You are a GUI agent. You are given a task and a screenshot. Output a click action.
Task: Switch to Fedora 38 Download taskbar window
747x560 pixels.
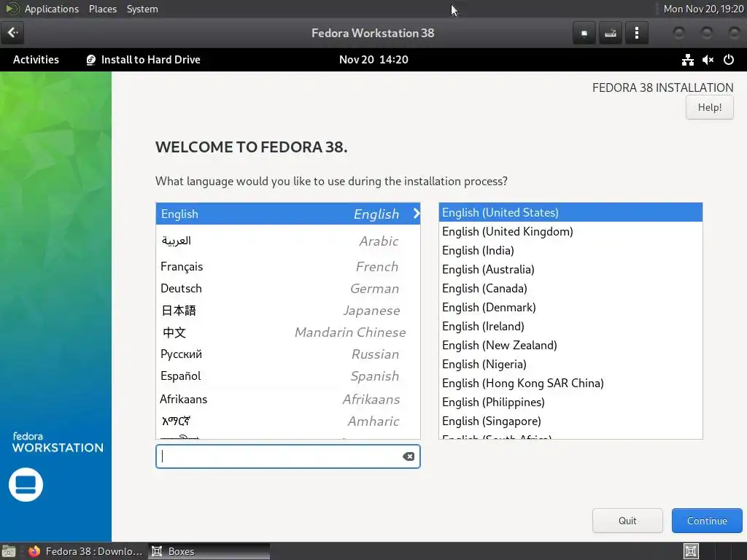(86, 551)
